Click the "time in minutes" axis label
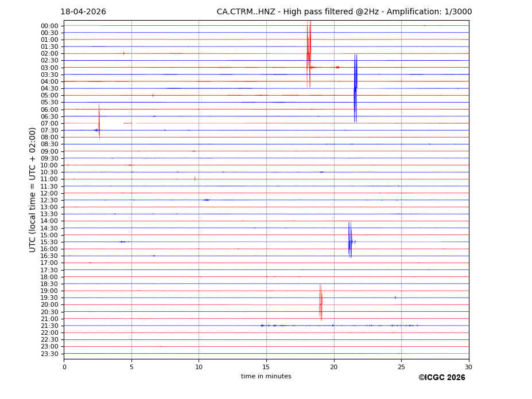 (x=266, y=377)
